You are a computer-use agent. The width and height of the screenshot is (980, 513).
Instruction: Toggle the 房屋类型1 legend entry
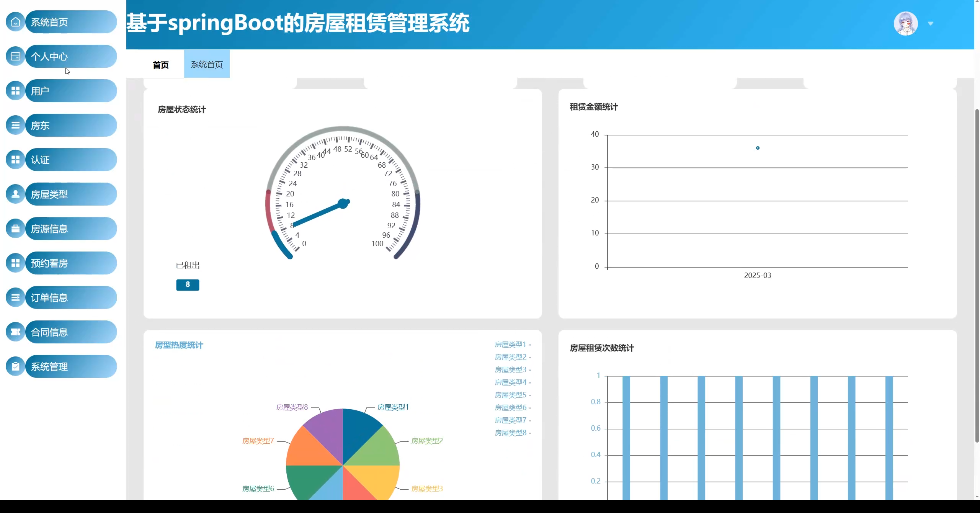510,344
